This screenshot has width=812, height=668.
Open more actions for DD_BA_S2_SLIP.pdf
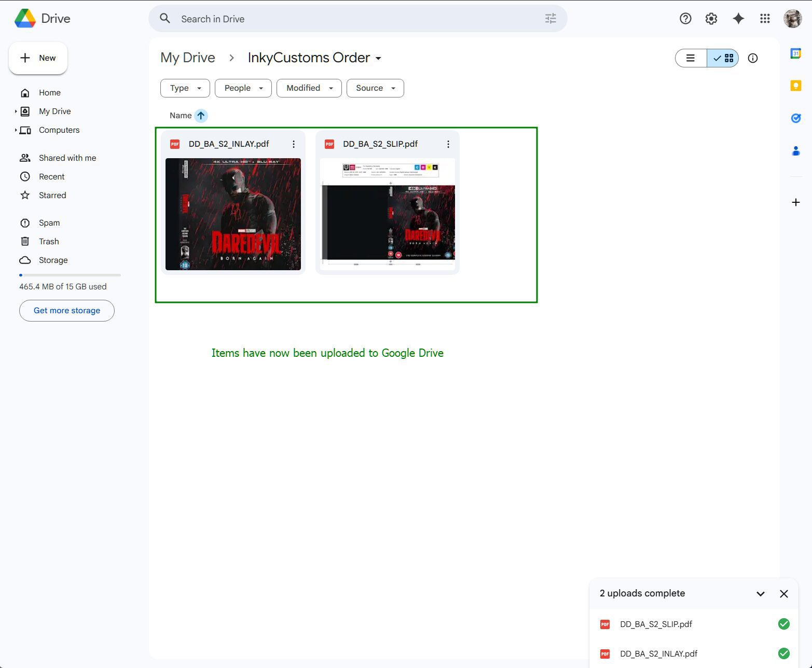click(448, 144)
